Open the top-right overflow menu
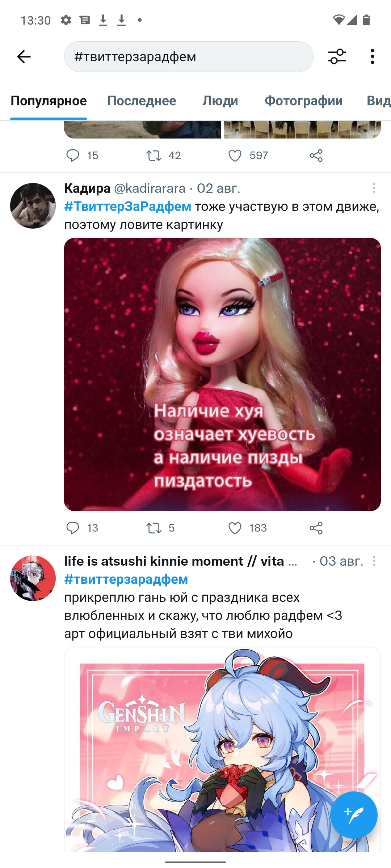391x868 pixels. (373, 57)
